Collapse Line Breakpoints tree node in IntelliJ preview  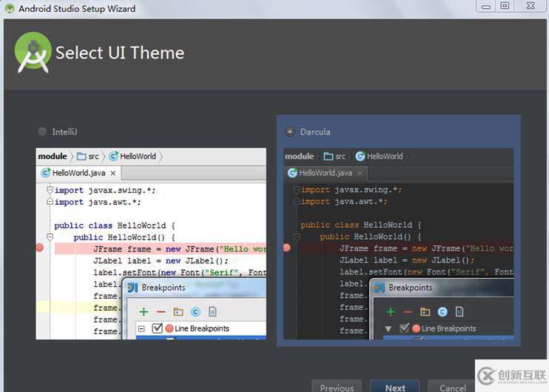[x=141, y=328]
